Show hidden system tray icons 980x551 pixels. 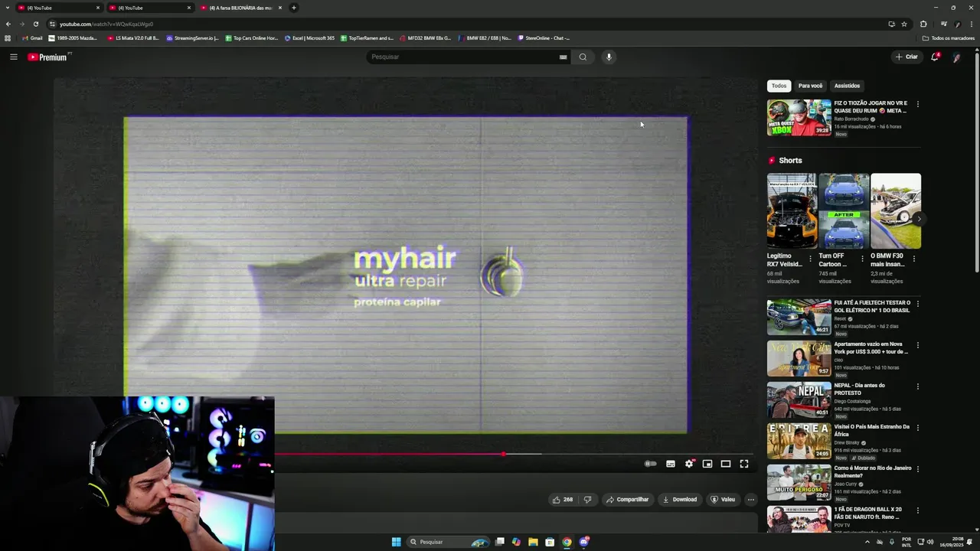point(867,542)
